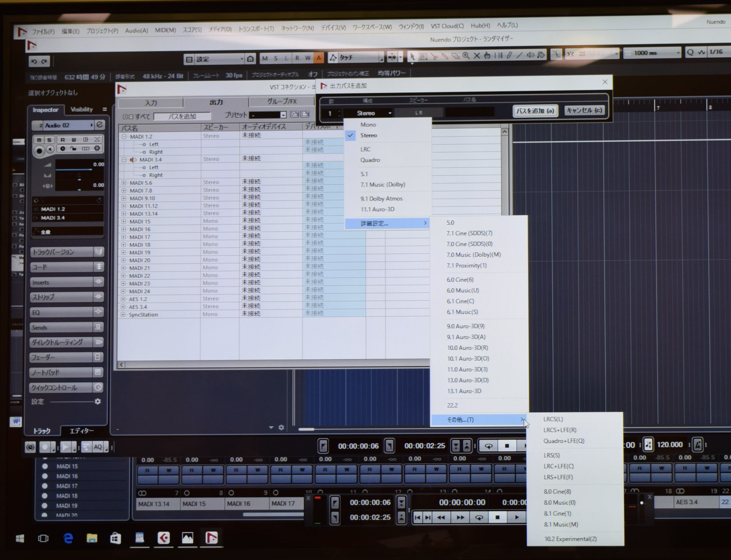Open Task View on the taskbar
This screenshot has height=560, width=731.
point(43,539)
